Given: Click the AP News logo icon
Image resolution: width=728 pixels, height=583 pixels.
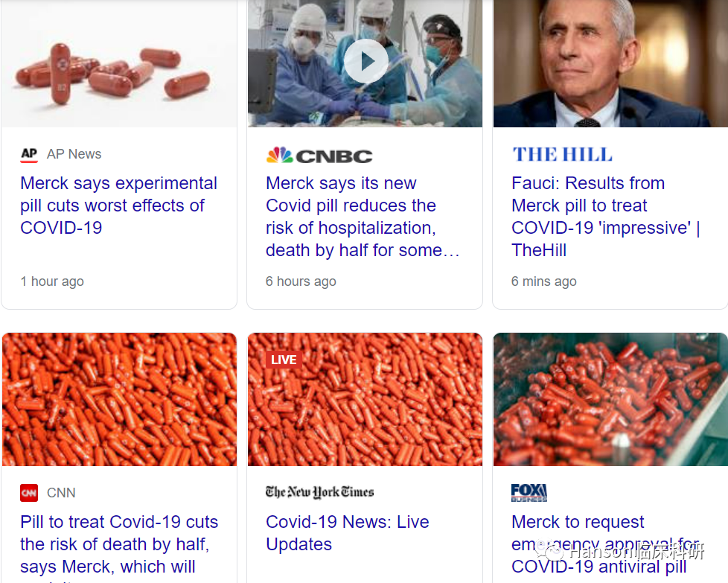Looking at the screenshot, I should 29,154.
